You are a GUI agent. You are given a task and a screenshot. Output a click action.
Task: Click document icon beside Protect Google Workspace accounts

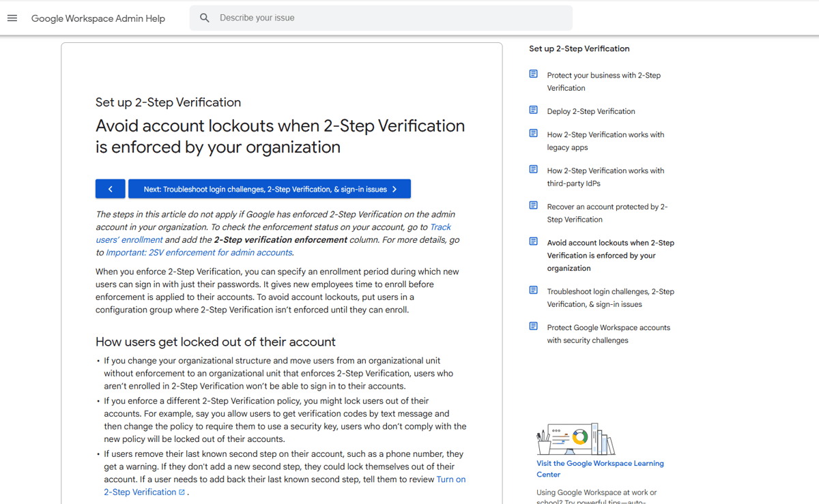coord(534,326)
